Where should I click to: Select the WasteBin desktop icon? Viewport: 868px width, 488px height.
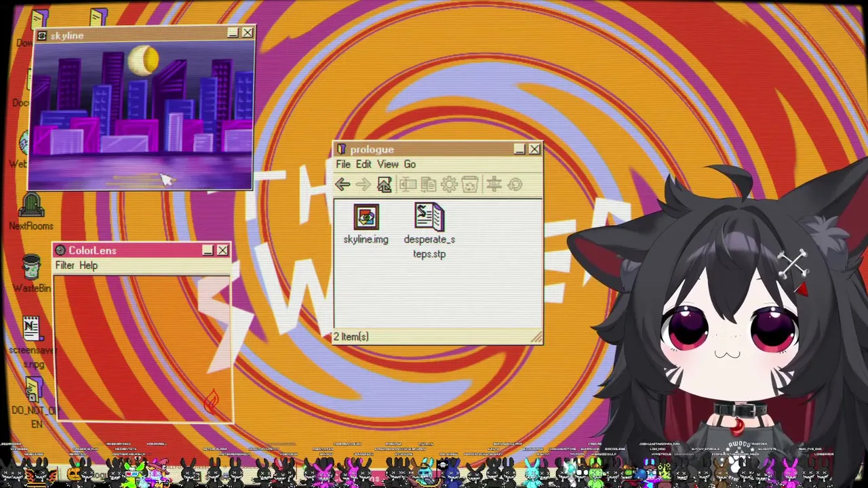click(x=31, y=267)
